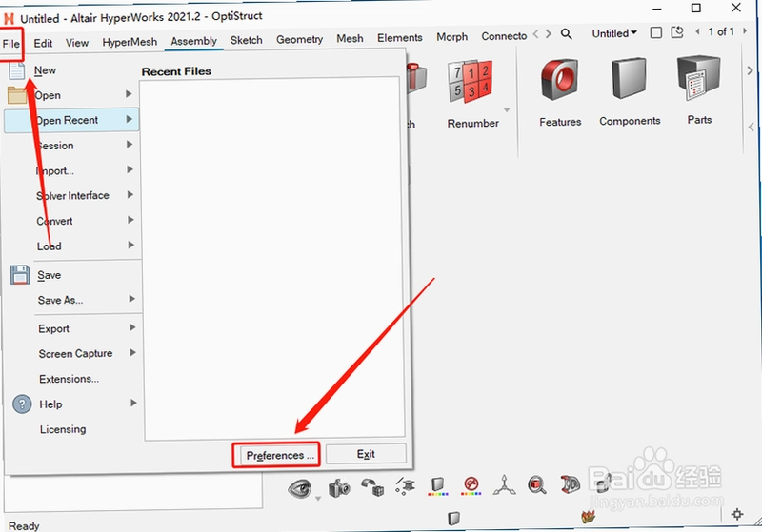762x532 pixels.
Task: Open the Untitled model dropdown
Action: pyautogui.click(x=614, y=33)
